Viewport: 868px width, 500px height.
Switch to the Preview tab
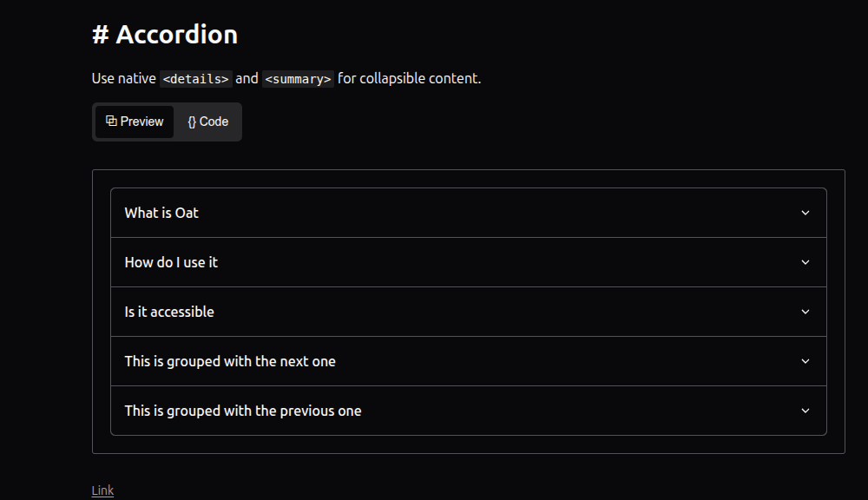(135, 122)
